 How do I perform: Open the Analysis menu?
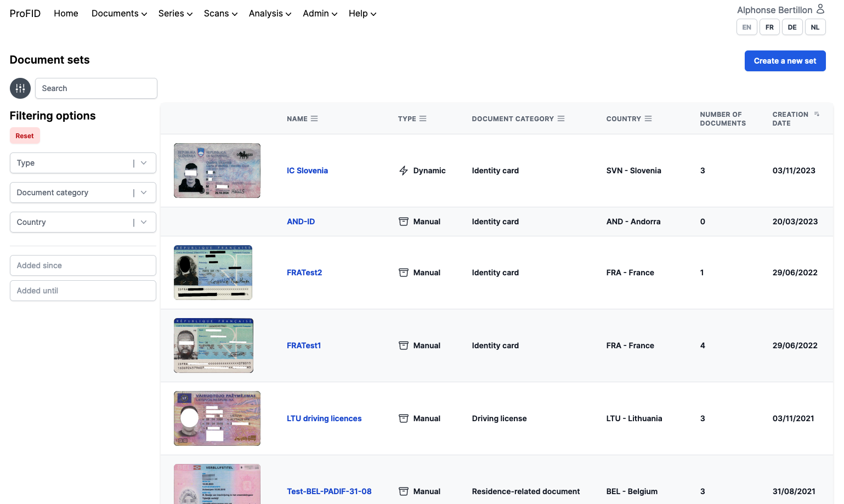pos(270,14)
